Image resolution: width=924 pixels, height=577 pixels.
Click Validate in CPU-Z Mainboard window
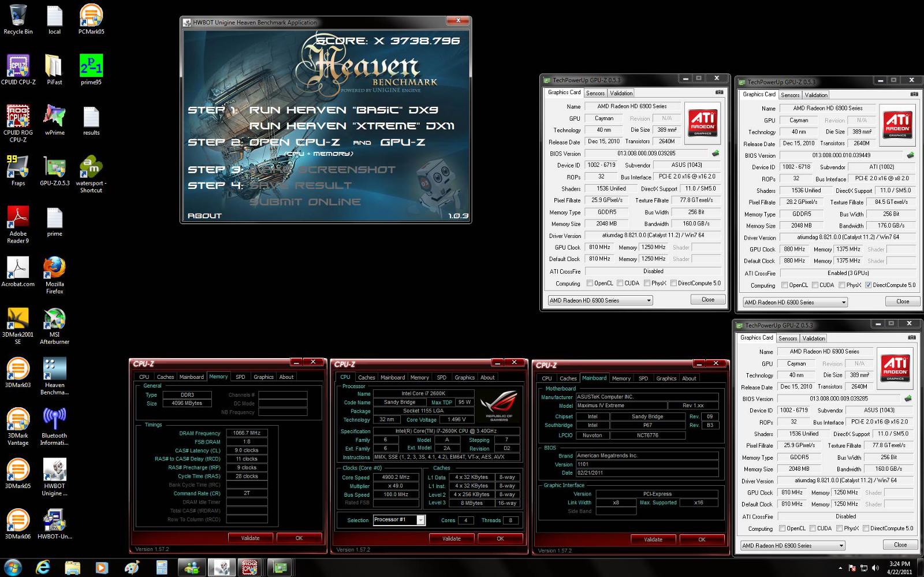point(653,539)
